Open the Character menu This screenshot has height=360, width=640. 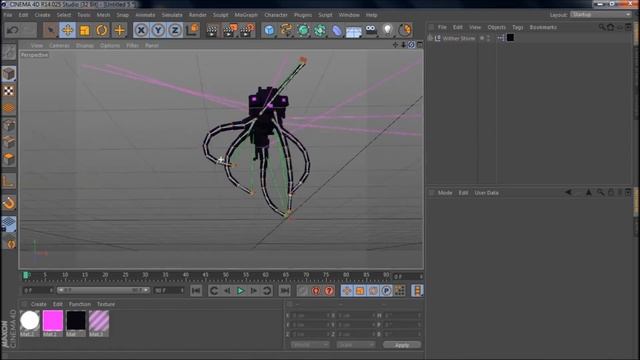click(276, 15)
